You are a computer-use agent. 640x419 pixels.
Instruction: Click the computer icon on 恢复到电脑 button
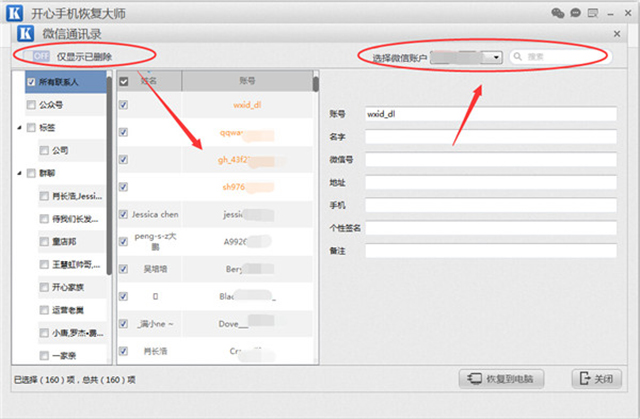point(472,379)
